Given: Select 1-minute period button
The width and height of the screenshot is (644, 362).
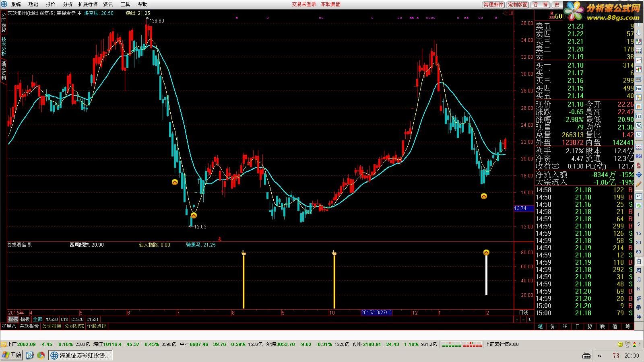Looking at the screenshot, I should [x=639, y=215].
